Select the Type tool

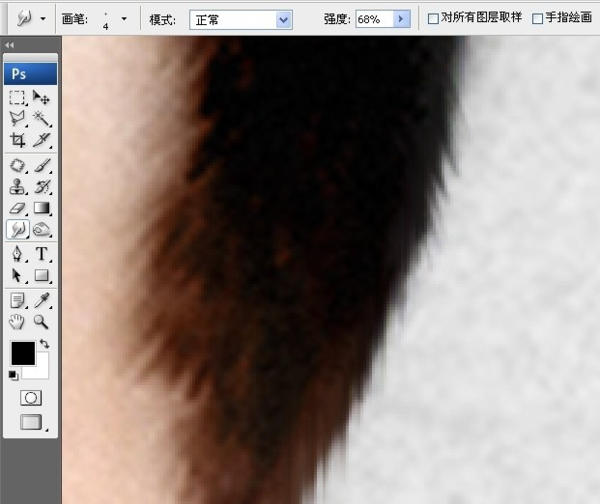(41, 254)
